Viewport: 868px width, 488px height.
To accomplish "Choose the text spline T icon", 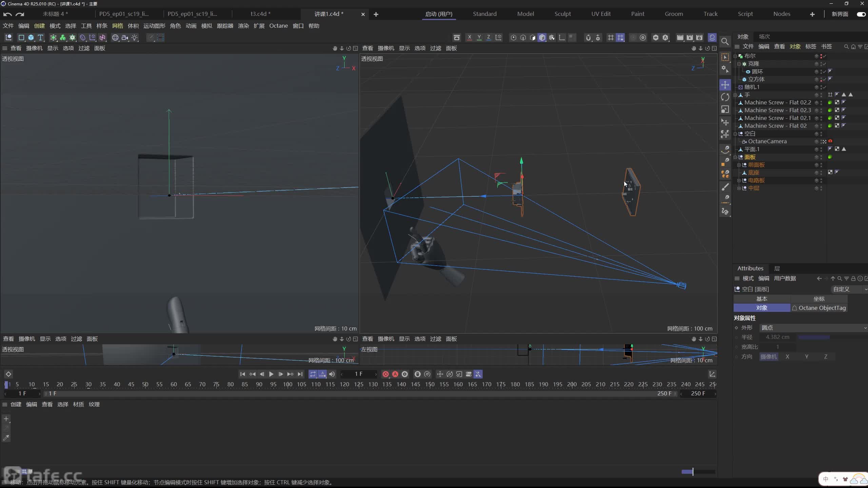I will pyautogui.click(x=40, y=37).
